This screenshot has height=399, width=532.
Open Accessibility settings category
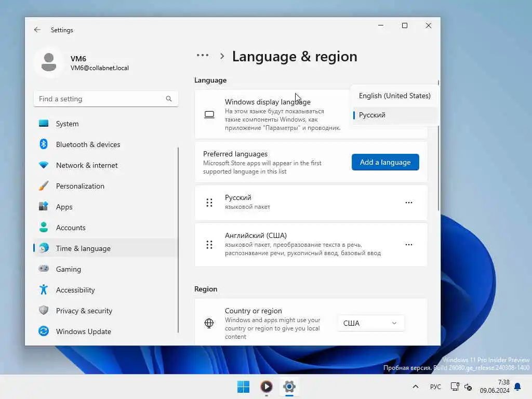(106, 290)
